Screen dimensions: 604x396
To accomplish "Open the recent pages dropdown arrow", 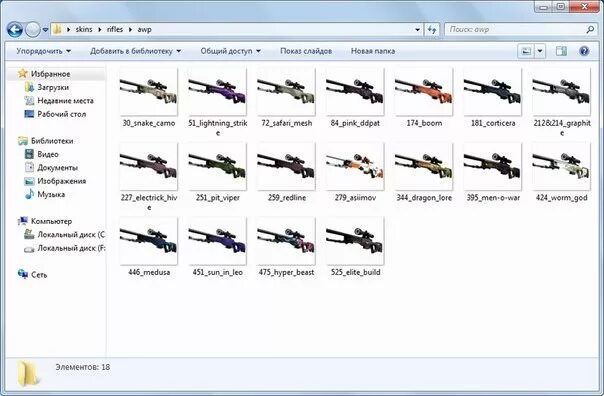I will (45, 30).
